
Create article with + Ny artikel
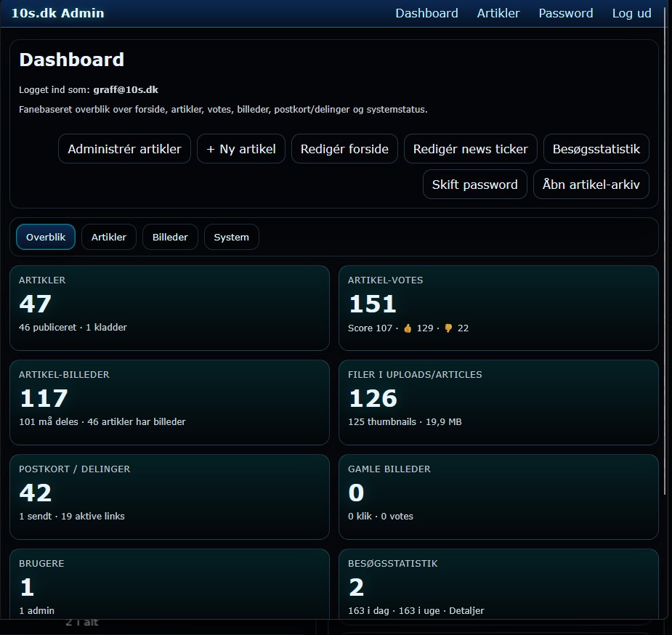[x=241, y=149]
